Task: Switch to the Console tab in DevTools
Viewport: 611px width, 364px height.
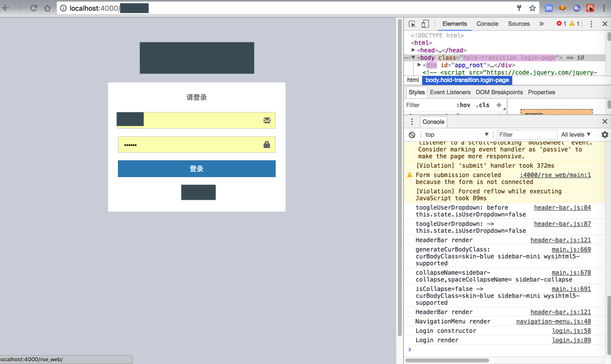Action: point(487,24)
